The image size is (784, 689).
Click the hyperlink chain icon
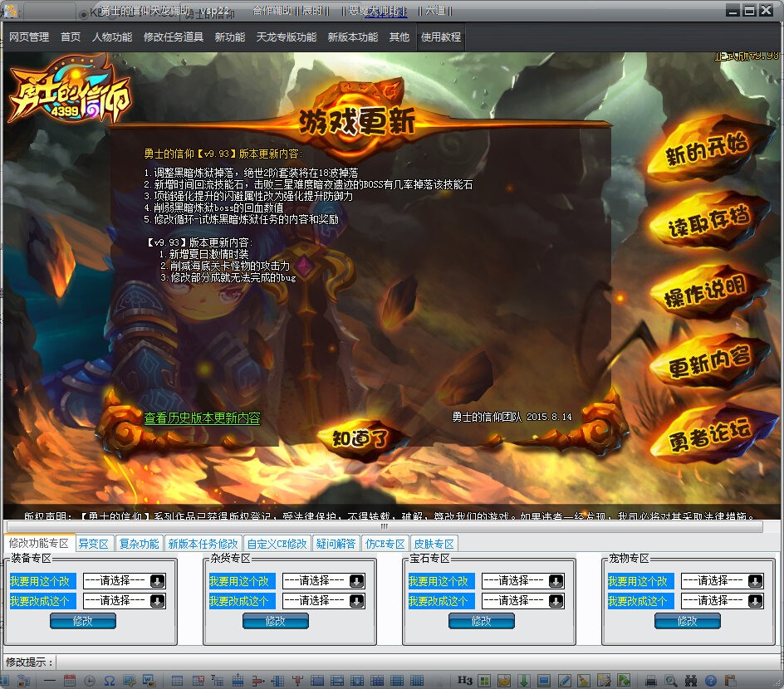click(x=130, y=678)
